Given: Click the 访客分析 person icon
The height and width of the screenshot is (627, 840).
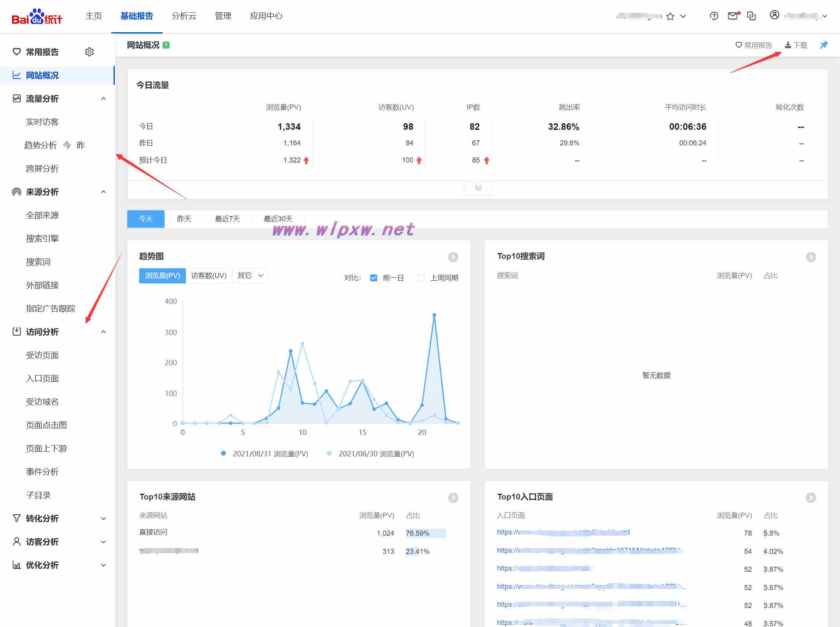Looking at the screenshot, I should [x=17, y=541].
